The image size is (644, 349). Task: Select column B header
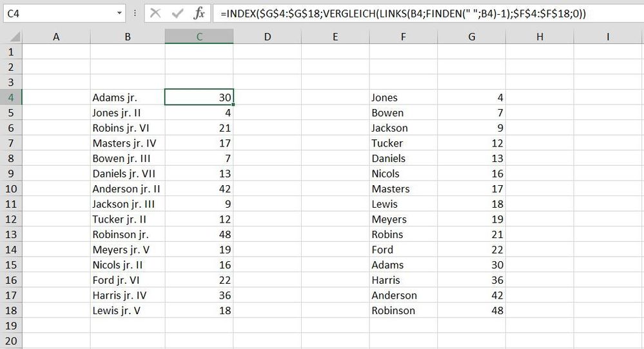(128, 37)
